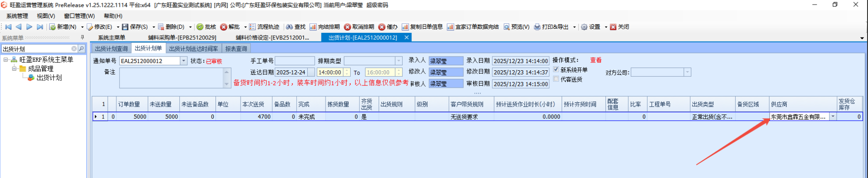The width and height of the screenshot is (868, 178).
Task: Click 解批 unapprove button
Action: 230,27
